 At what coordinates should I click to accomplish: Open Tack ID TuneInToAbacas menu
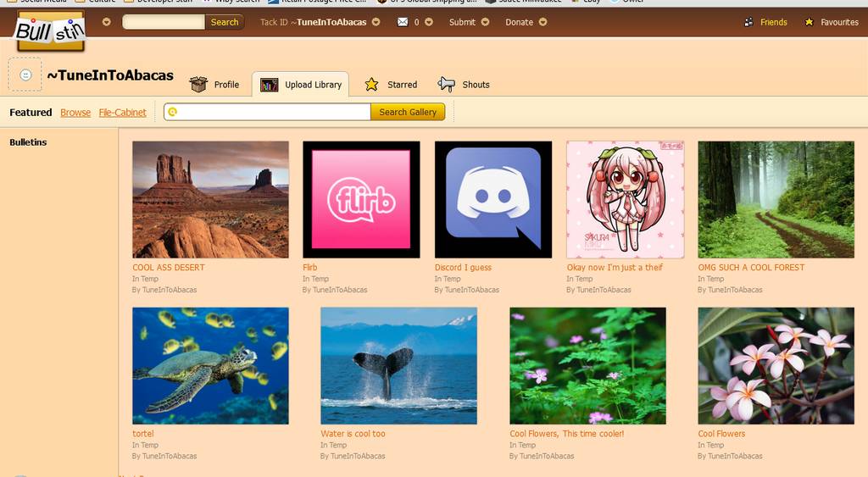coord(314,22)
